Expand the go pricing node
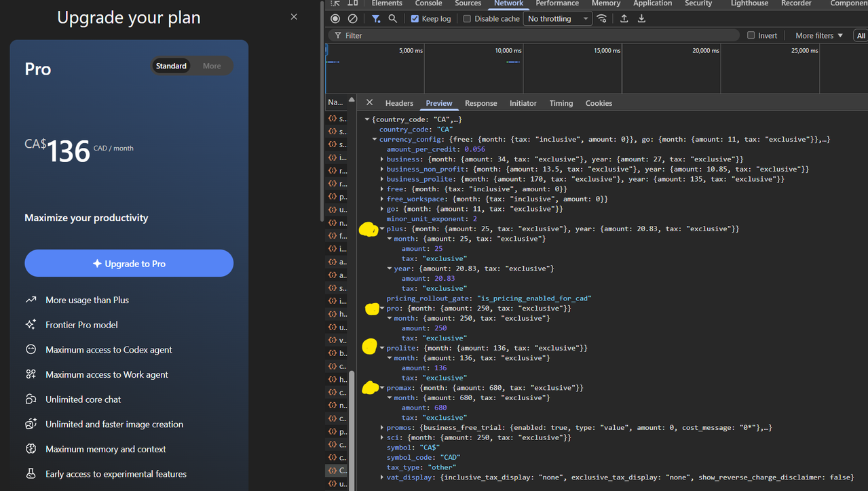This screenshot has width=868, height=491. [x=381, y=209]
